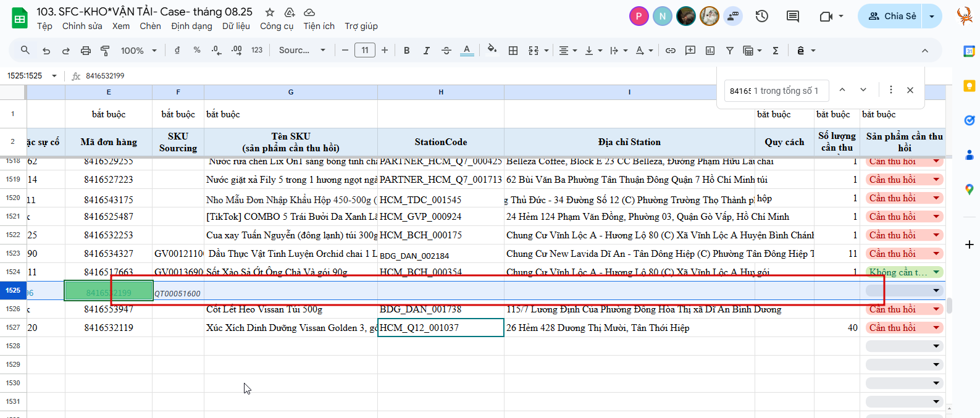Collapse the toolbar with chevron
This screenshot has height=418, width=980.
coord(925,51)
